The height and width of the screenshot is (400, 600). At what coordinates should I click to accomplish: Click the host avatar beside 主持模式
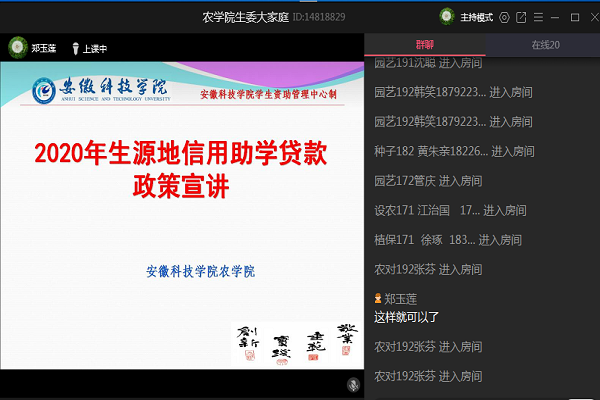click(447, 17)
